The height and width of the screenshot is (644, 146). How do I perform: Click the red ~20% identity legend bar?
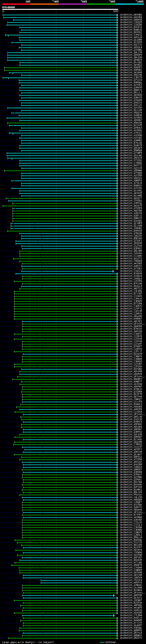(x=16, y=4)
